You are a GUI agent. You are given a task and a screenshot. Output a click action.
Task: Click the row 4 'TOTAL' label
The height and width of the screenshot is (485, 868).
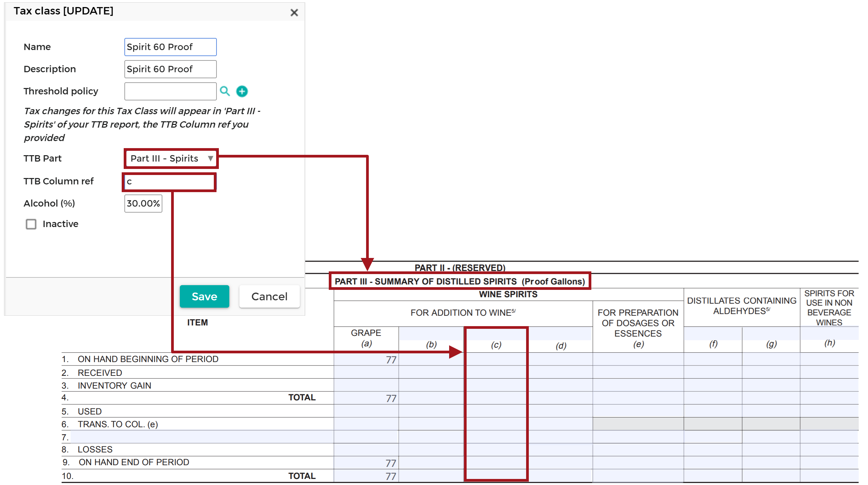pyautogui.click(x=302, y=398)
